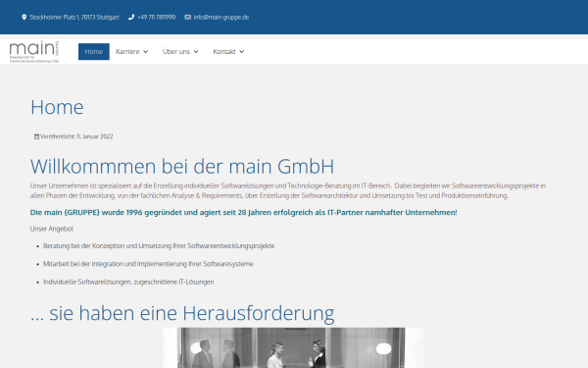Image resolution: width=588 pixels, height=368 pixels.
Task: Click the info@main-gruppe.de email link
Action: click(221, 18)
